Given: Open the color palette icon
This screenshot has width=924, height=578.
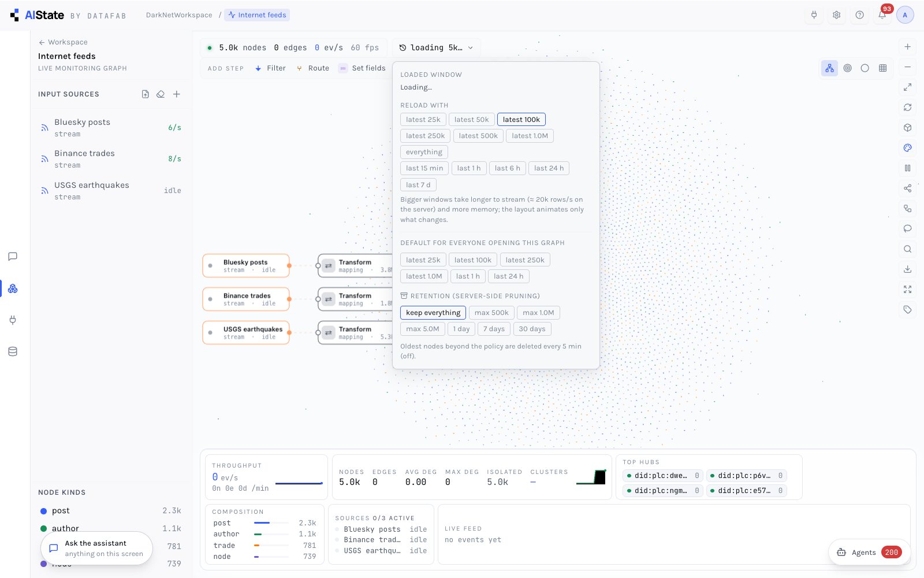Looking at the screenshot, I should tap(907, 148).
